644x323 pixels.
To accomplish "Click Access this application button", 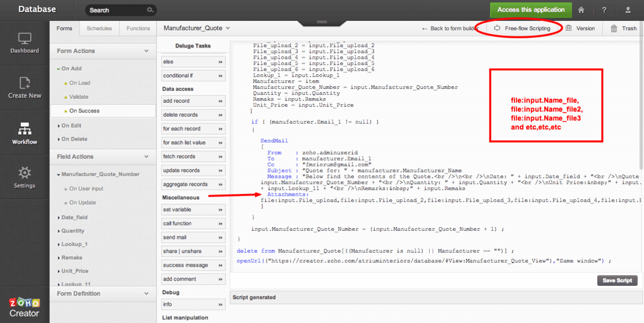I will tap(531, 10).
